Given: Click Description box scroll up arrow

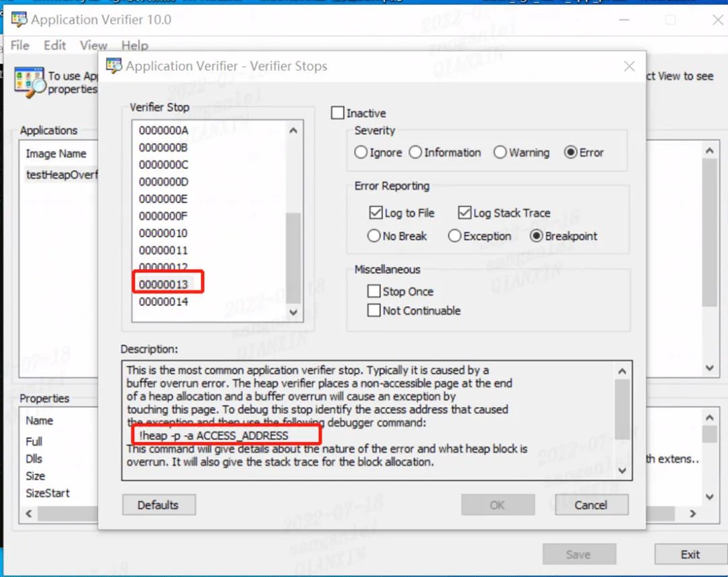Looking at the screenshot, I should 622,371.
